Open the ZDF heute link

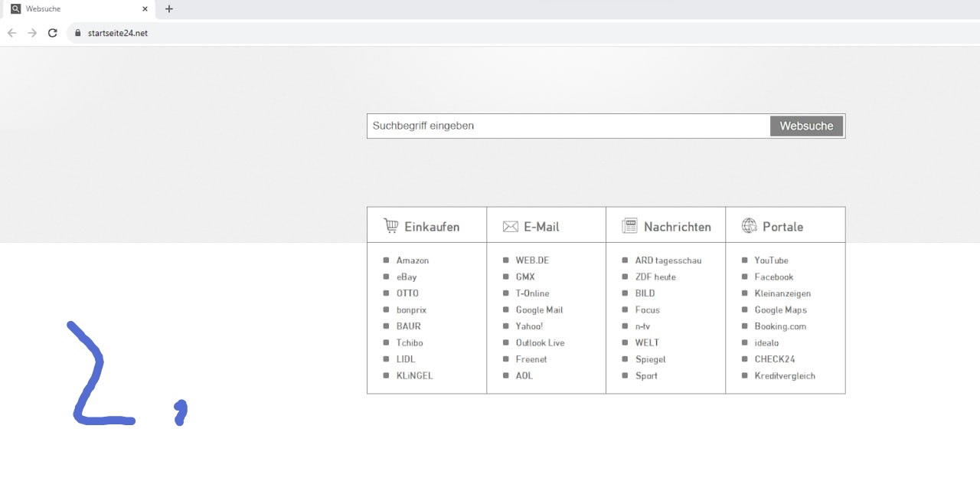655,277
